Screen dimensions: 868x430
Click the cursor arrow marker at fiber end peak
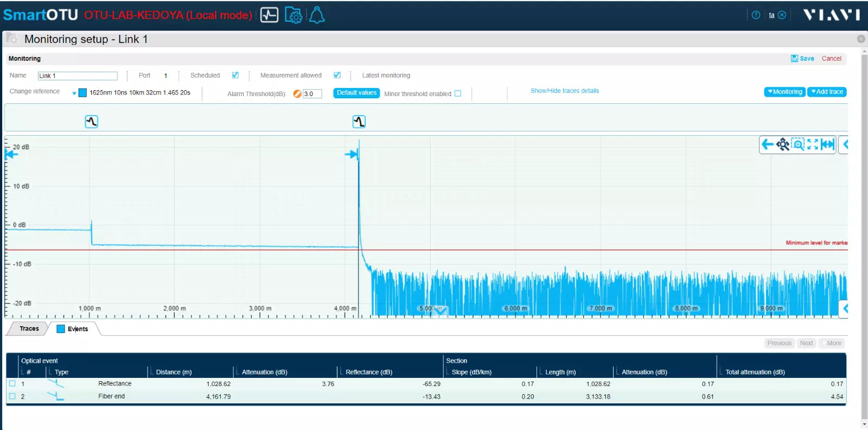point(352,154)
